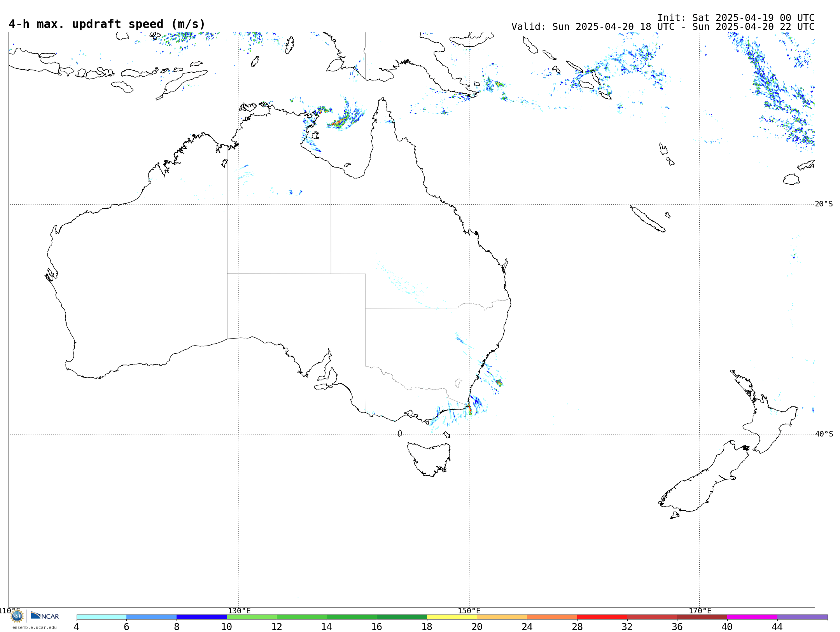Click the colorbar tick label '18'
This screenshot has height=632, width=840.
(427, 627)
